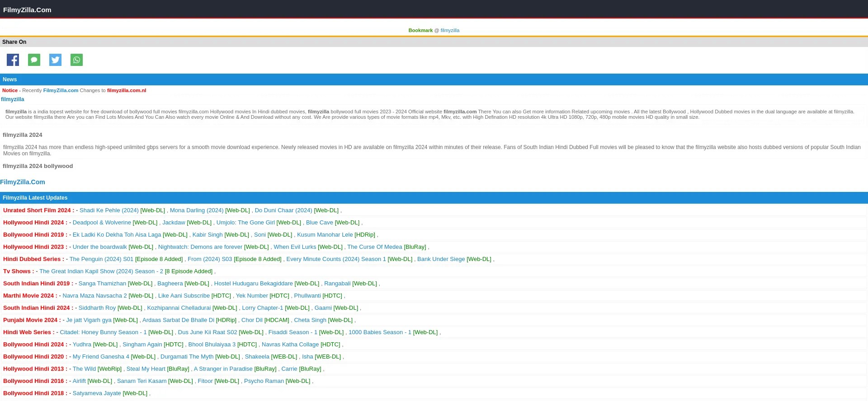Image resolution: width=868 pixels, height=401 pixels.
Task: Open Lorry Chapter-1 movie link
Action: pyautogui.click(x=263, y=308)
